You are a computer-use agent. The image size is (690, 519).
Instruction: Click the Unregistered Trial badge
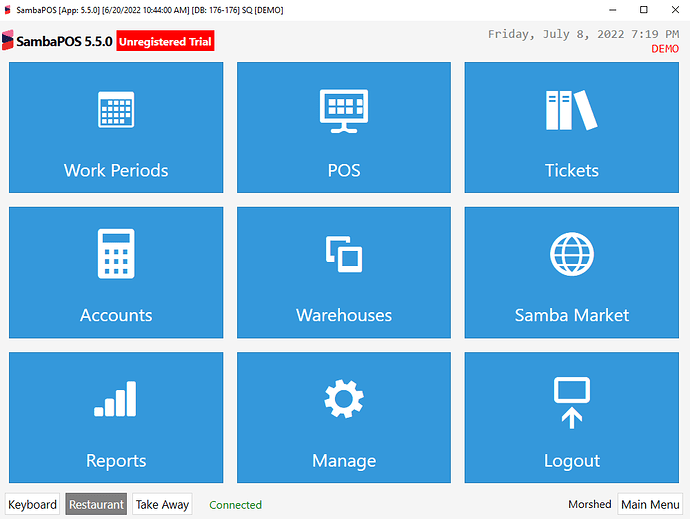click(x=165, y=41)
